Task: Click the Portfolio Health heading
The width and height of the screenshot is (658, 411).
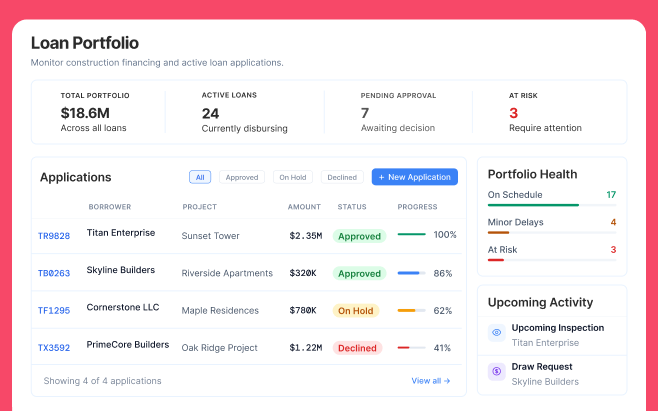Action: pos(533,174)
